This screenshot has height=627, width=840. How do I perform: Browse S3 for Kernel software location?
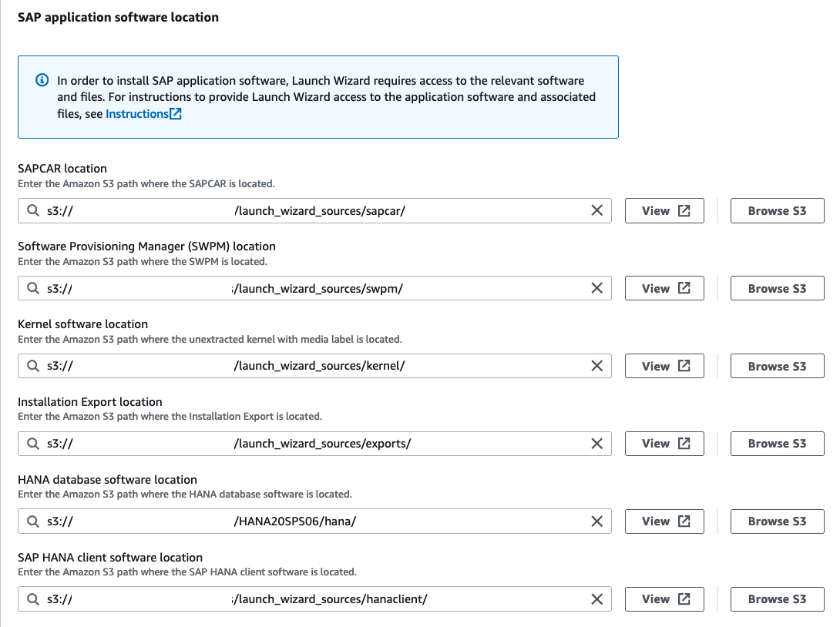pos(778,366)
